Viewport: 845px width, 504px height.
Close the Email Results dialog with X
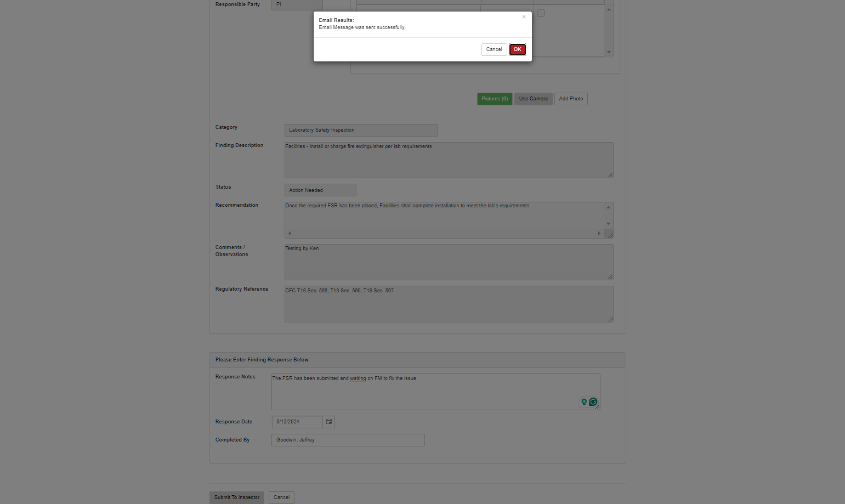point(524,17)
